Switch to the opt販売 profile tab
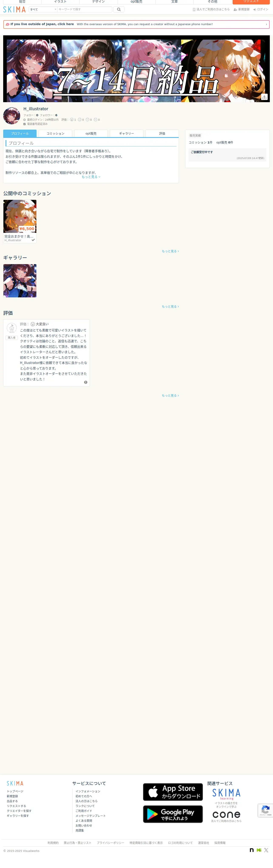The image size is (273, 868). 91,133
